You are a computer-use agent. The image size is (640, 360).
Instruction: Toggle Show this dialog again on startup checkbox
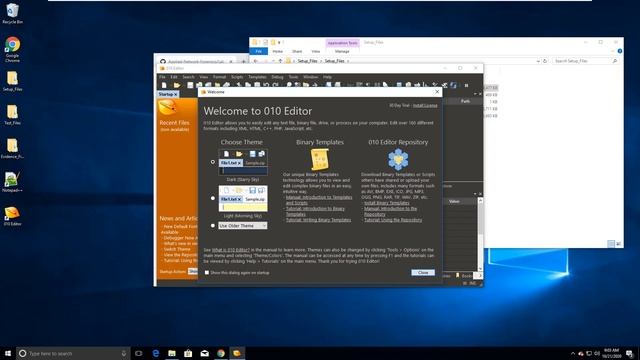click(x=207, y=272)
